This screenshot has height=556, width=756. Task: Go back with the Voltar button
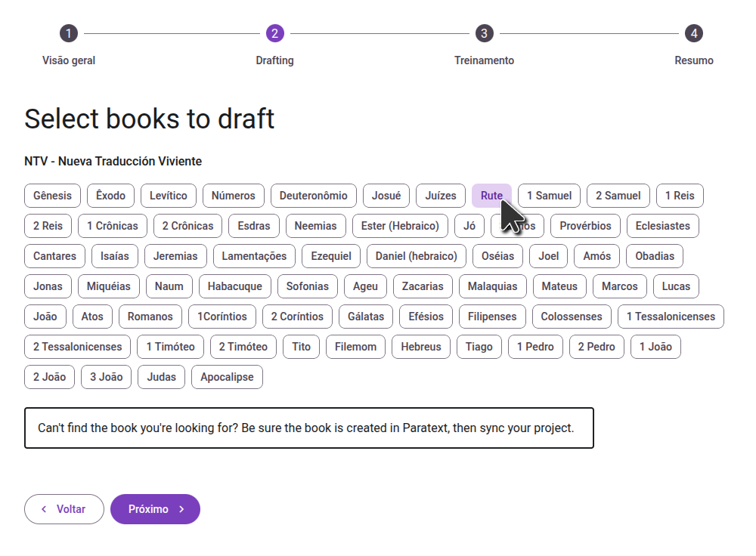click(64, 508)
